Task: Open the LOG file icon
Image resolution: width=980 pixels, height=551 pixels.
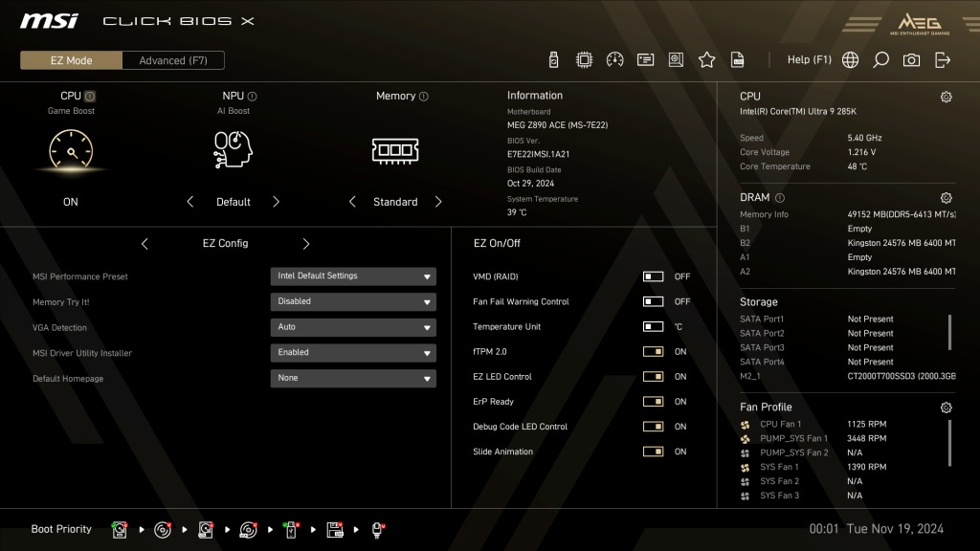Action: (x=738, y=60)
